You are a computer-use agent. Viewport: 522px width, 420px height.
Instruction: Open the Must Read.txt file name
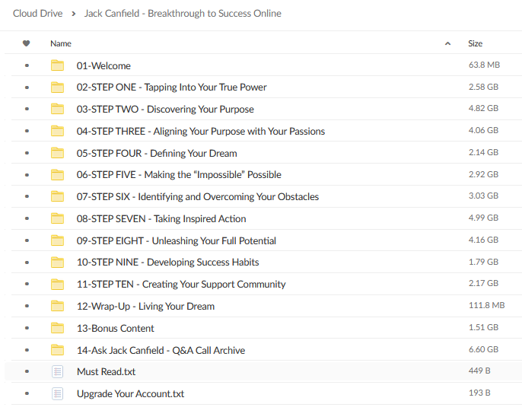[x=107, y=372]
